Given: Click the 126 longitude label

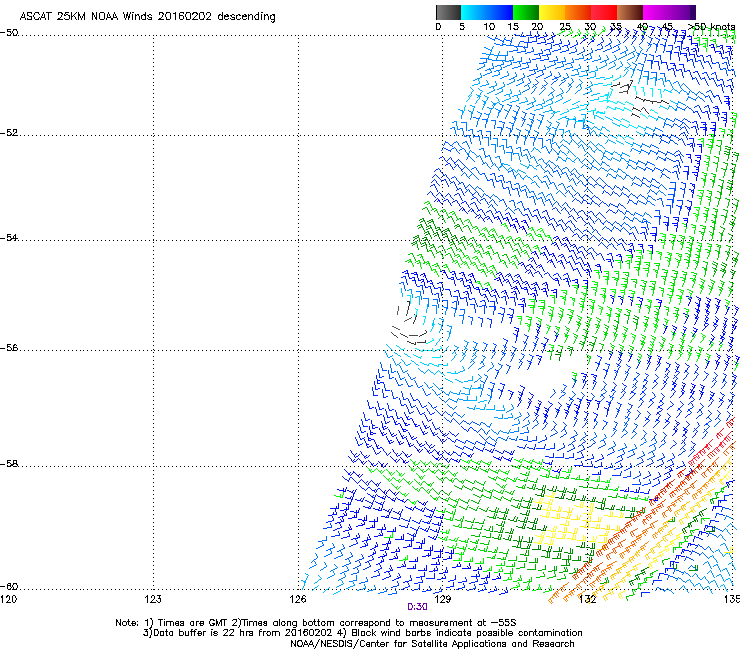Looking at the screenshot, I should coord(298,599).
